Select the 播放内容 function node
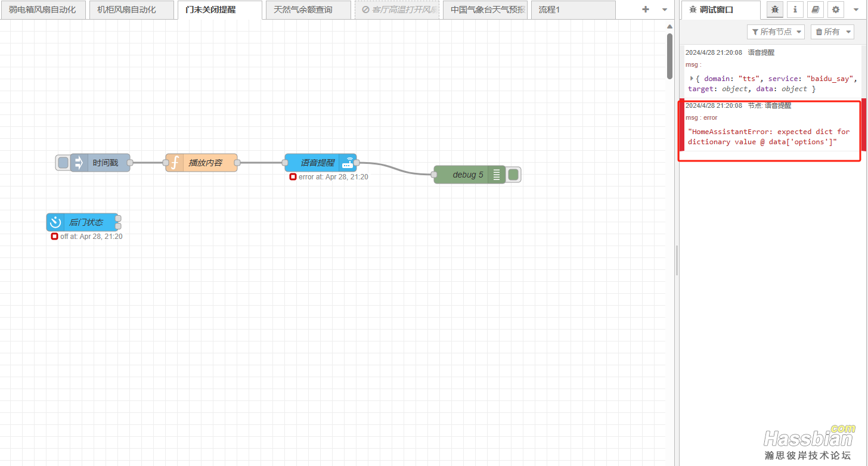 201,163
